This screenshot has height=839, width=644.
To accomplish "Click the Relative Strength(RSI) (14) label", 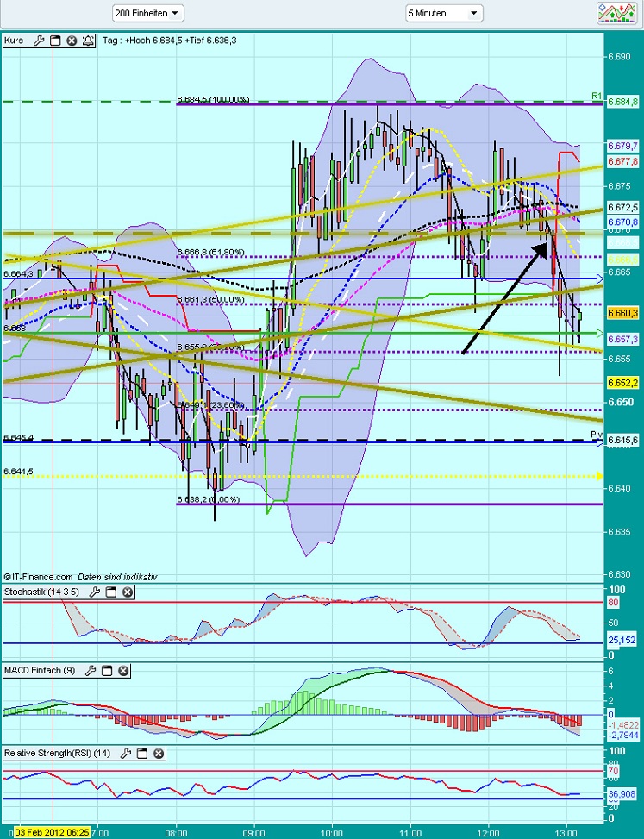I will pyautogui.click(x=57, y=754).
